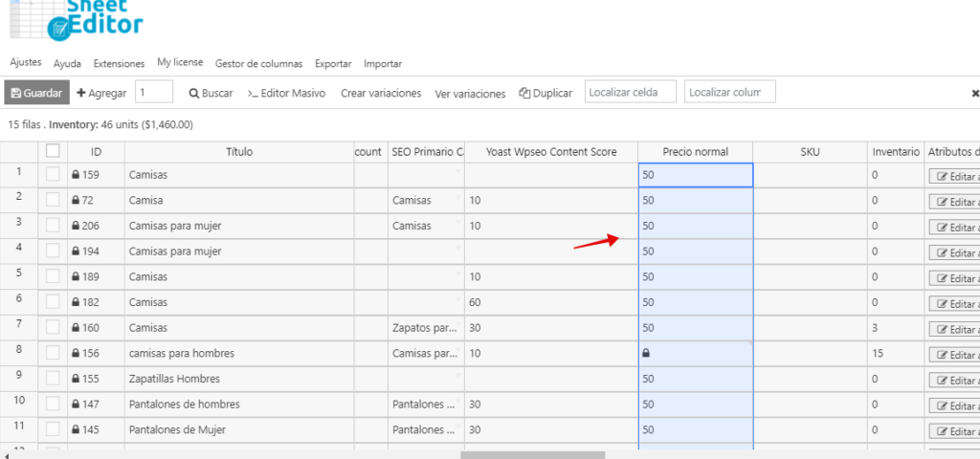This screenshot has width=980, height=459.
Task: Click the Agregar button to add rows
Action: tap(101, 93)
